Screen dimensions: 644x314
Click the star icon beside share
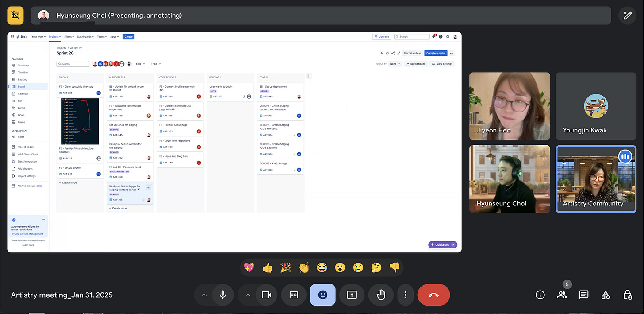pyautogui.click(x=387, y=53)
